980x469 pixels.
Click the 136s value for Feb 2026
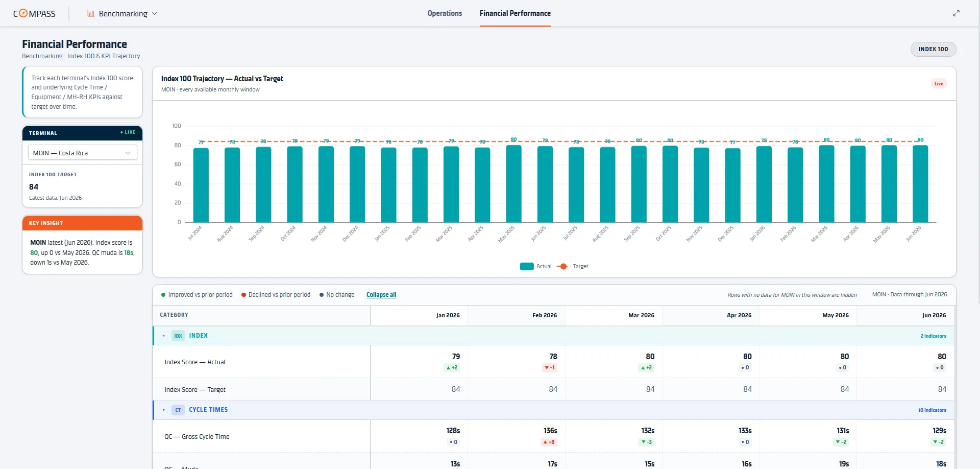point(550,431)
